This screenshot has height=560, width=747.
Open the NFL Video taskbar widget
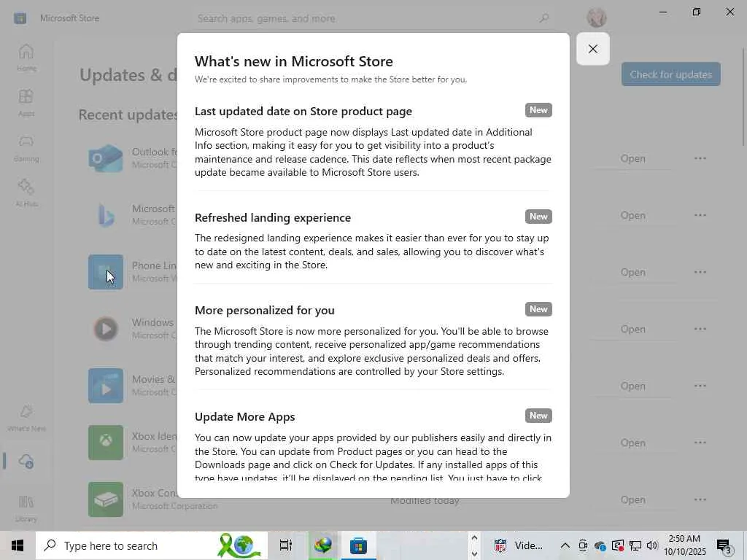click(x=519, y=545)
